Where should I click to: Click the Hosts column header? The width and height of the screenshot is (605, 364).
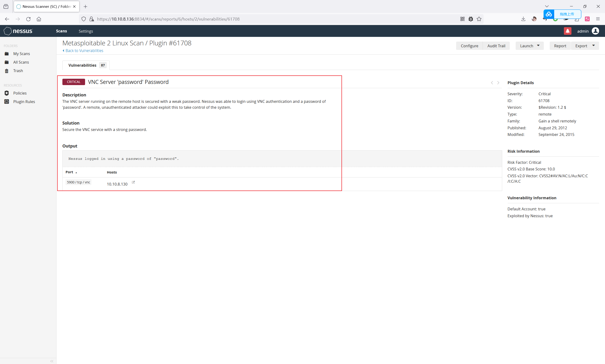tap(112, 172)
